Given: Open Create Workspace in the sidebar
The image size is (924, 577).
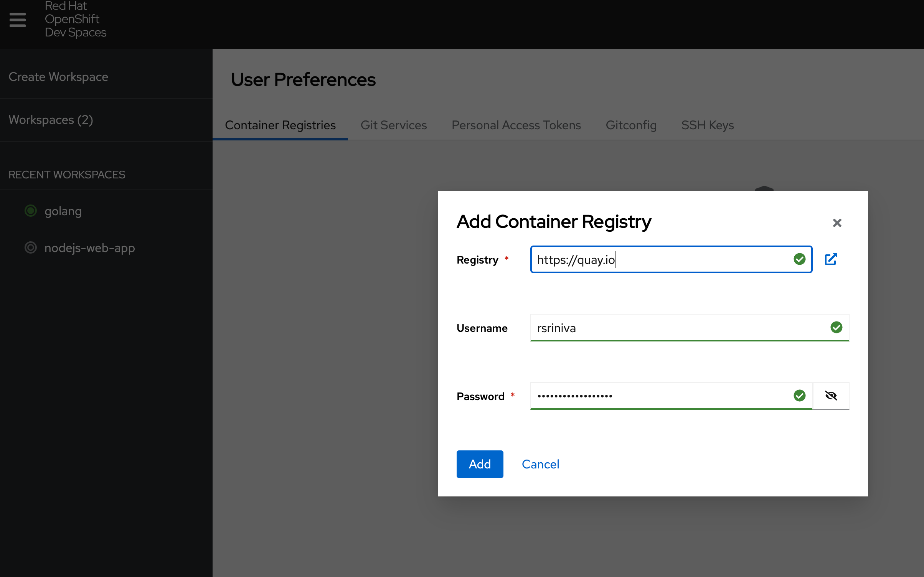Looking at the screenshot, I should (58, 77).
